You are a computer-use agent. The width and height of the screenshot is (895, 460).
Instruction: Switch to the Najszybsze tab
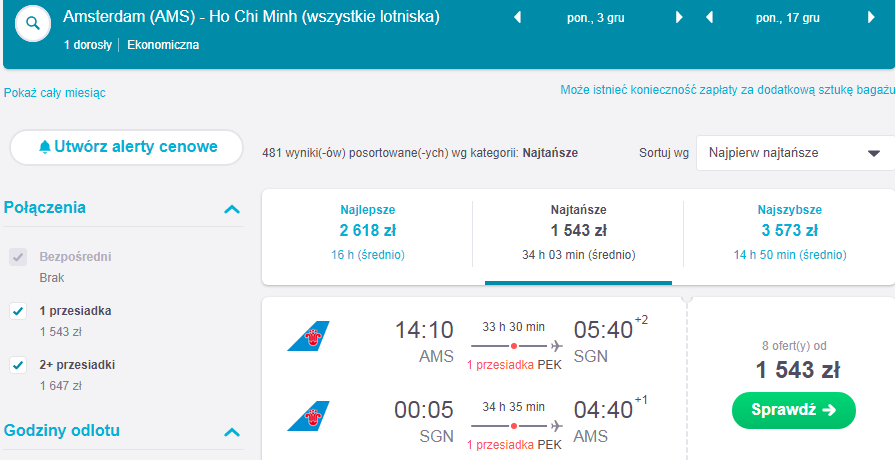pos(789,234)
